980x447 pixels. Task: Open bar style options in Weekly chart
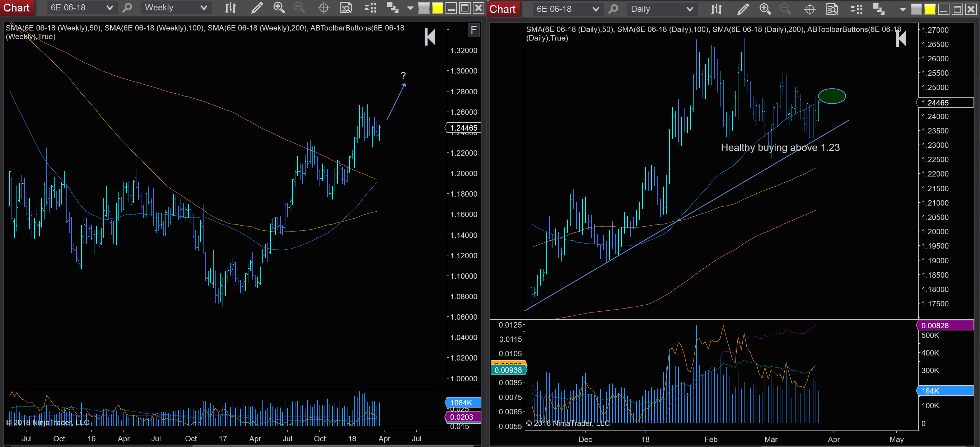(230, 8)
